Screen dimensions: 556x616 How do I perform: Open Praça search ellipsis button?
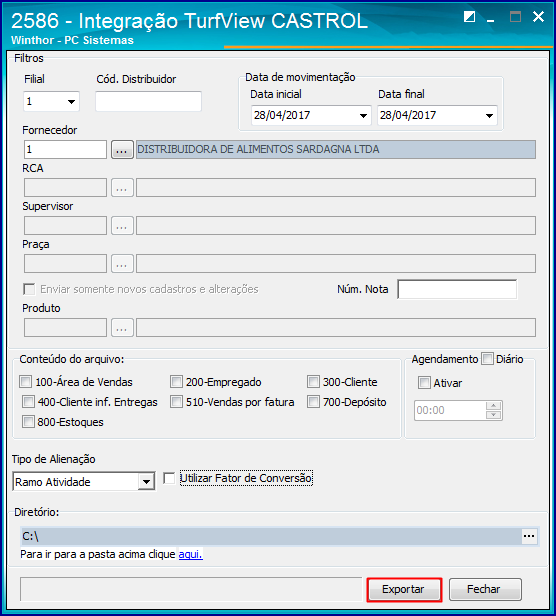click(122, 264)
